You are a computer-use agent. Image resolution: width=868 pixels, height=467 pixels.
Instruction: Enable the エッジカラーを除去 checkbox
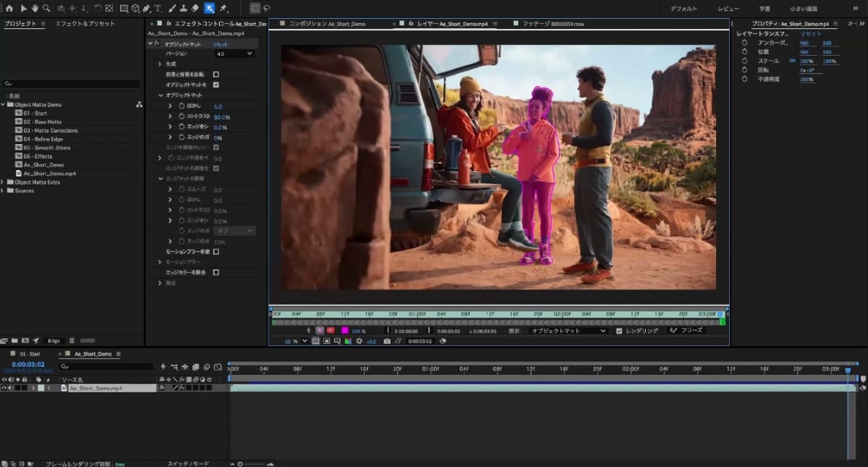[x=216, y=272]
